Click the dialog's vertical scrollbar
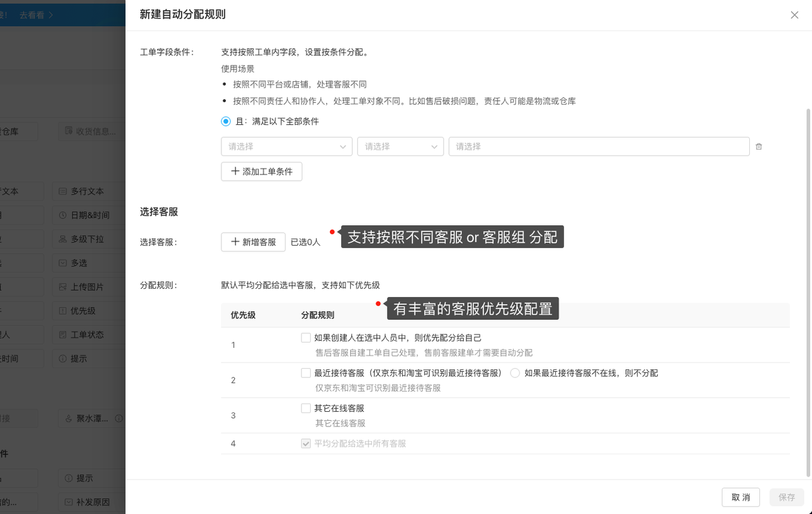812x514 pixels. (x=808, y=292)
